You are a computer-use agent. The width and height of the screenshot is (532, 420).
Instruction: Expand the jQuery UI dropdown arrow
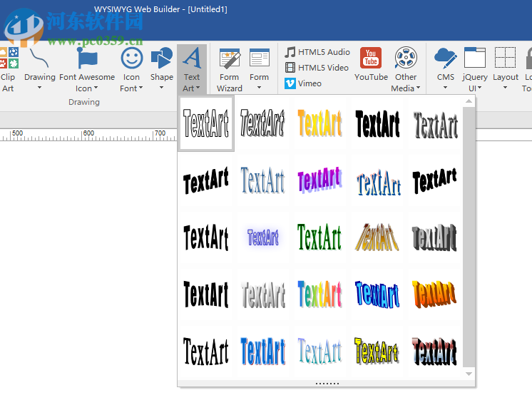click(x=479, y=88)
